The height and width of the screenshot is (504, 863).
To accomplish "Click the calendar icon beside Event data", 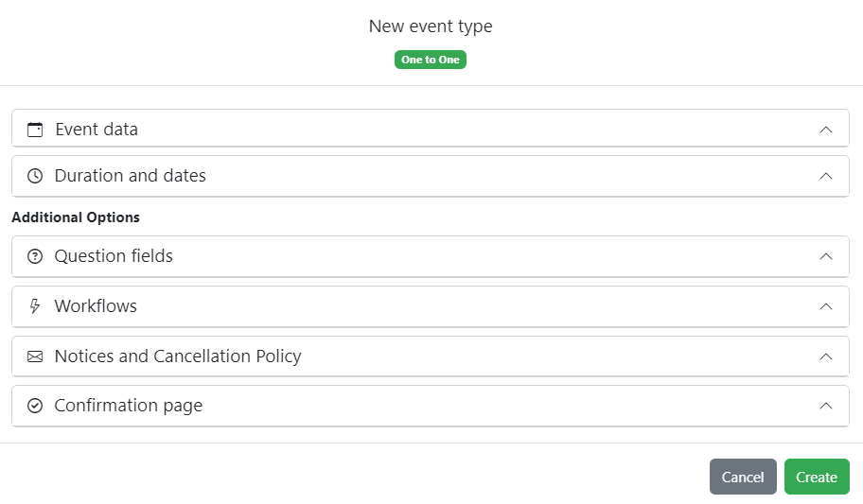I will click(x=35, y=130).
